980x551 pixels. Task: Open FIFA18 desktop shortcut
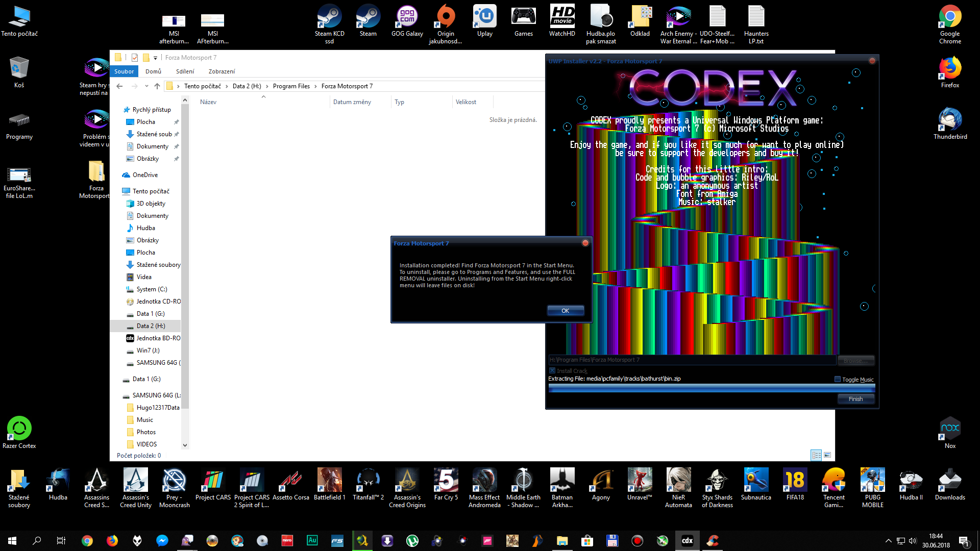point(795,484)
